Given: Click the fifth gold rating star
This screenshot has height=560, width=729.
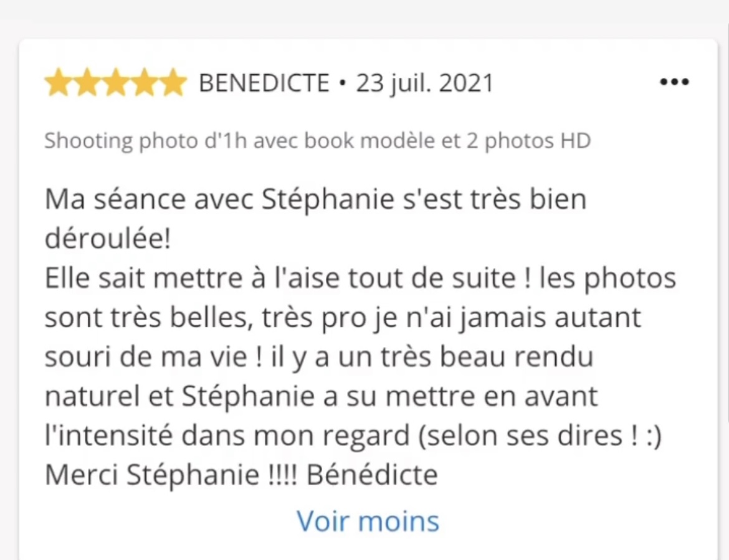Looking at the screenshot, I should pos(173,83).
